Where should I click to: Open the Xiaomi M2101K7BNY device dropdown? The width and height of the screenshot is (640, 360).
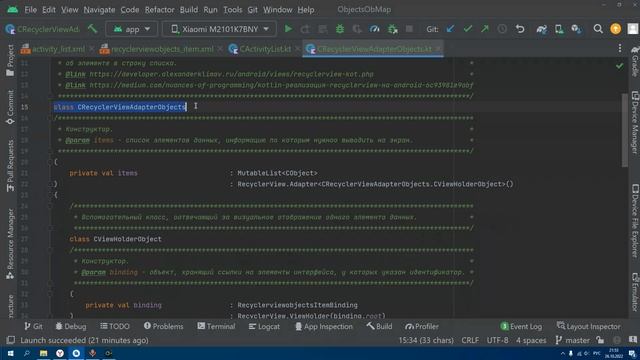coord(220,29)
